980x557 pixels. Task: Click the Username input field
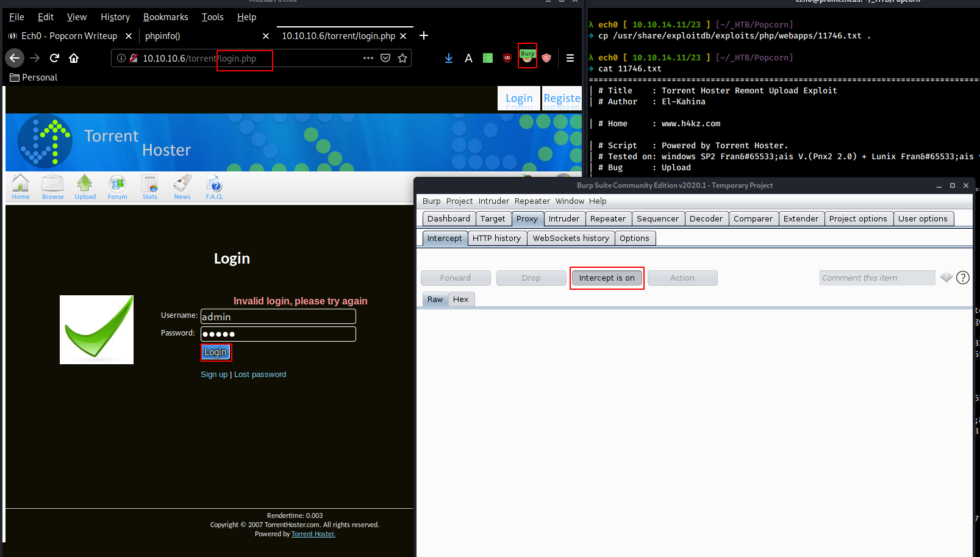tap(278, 316)
